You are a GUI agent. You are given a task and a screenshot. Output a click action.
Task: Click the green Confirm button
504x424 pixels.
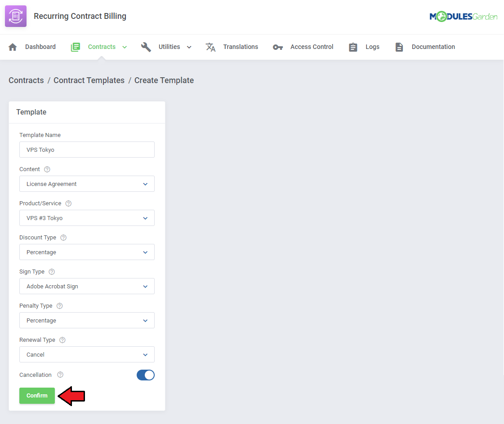[x=37, y=396]
